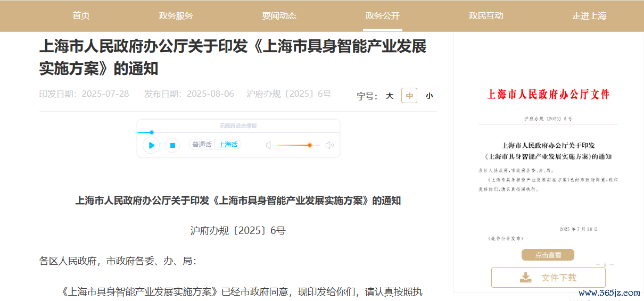This screenshot has height=301, width=644.
Task: Open the 走进上海 navigation item
Action: coord(589,16)
